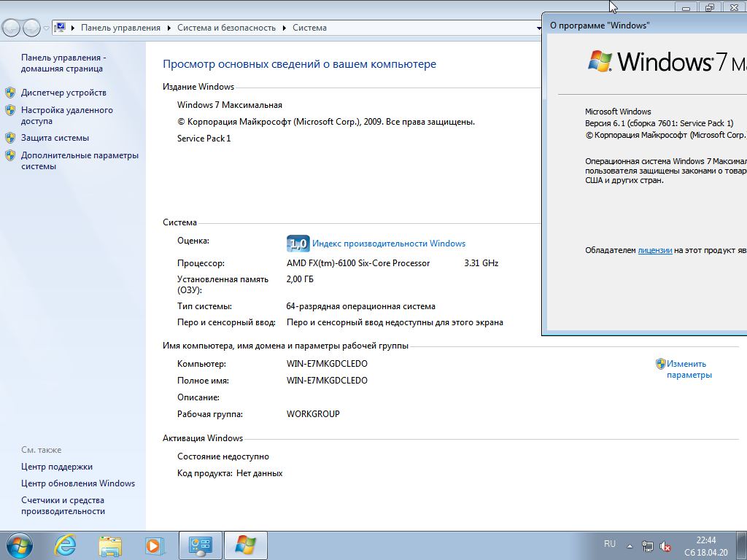The image size is (747, 560).
Task: Show hidden tray icons arrow
Action: click(x=630, y=546)
